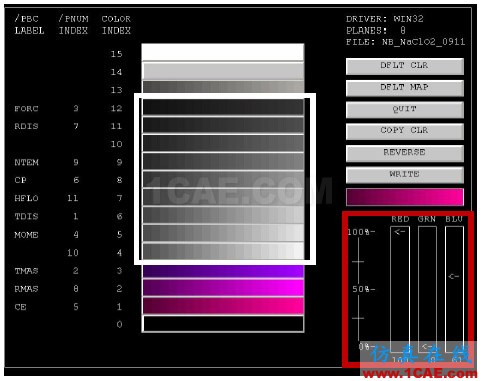Image resolution: width=482 pixels, height=381 pixels.
Task: Click the BLU slider arrow marker
Action: 454,276
